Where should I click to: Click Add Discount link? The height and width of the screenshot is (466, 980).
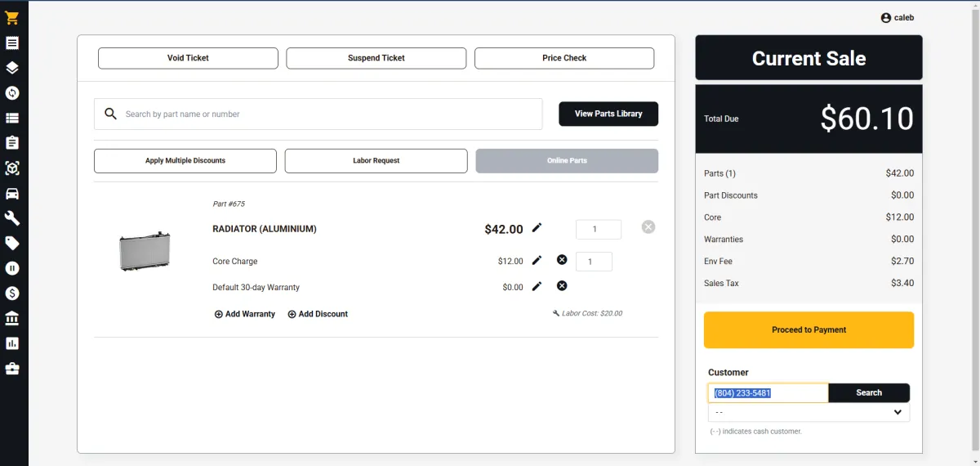coord(318,314)
